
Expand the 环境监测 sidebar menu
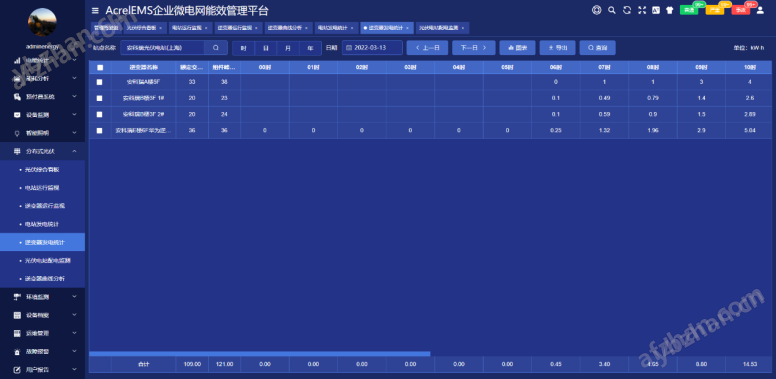pos(43,297)
